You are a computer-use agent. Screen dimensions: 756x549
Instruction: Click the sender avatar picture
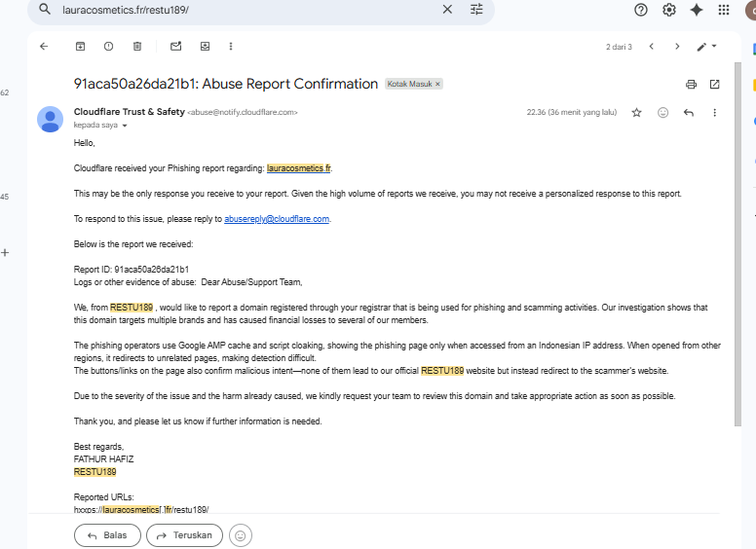50,120
